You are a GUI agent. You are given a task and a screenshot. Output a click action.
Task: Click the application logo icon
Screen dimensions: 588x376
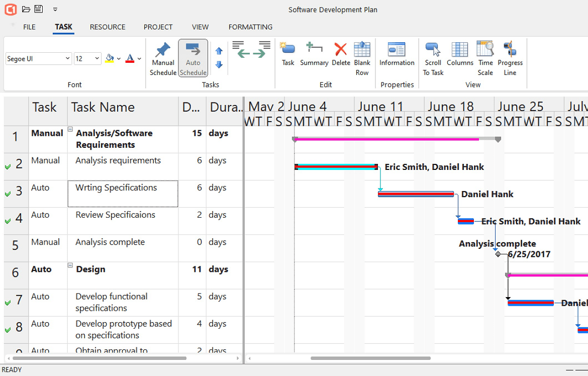11,10
